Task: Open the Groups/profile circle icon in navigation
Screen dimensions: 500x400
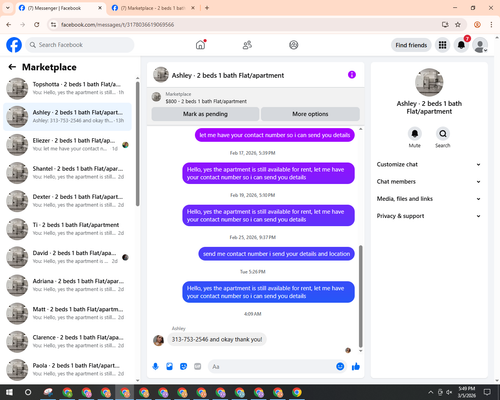Action: tap(294, 45)
